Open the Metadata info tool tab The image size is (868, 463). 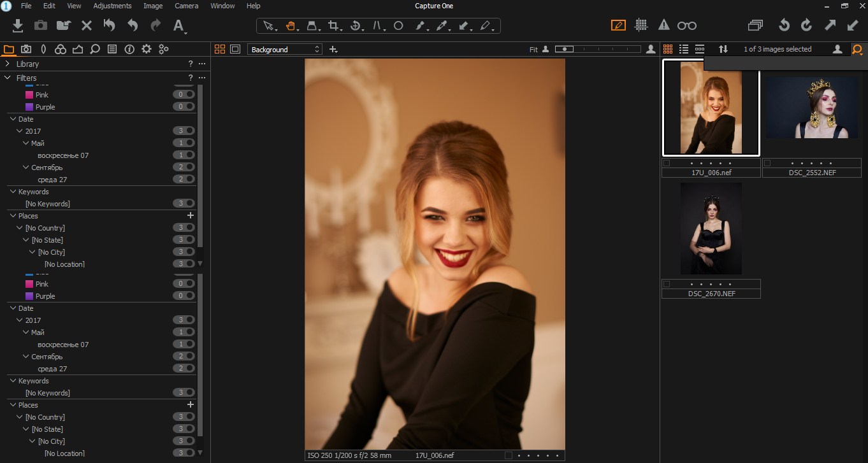[x=129, y=49]
